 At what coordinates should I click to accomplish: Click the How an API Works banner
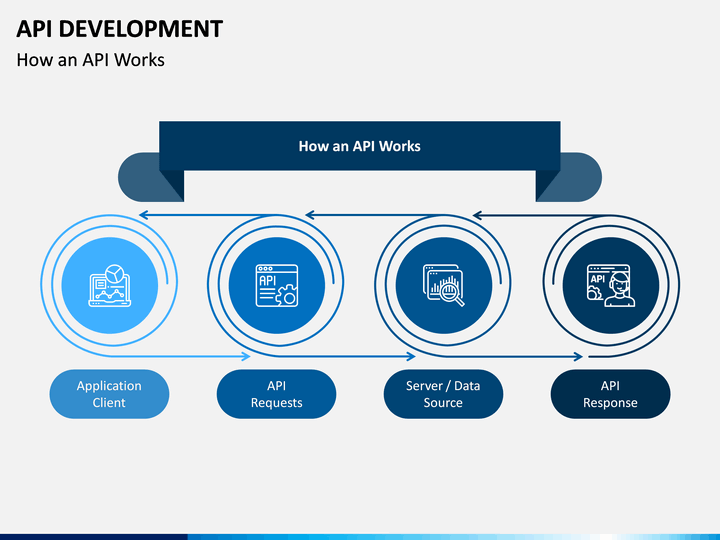click(x=360, y=146)
